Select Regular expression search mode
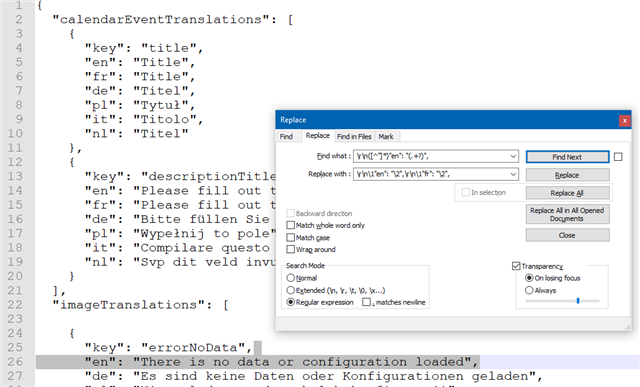 coord(290,302)
